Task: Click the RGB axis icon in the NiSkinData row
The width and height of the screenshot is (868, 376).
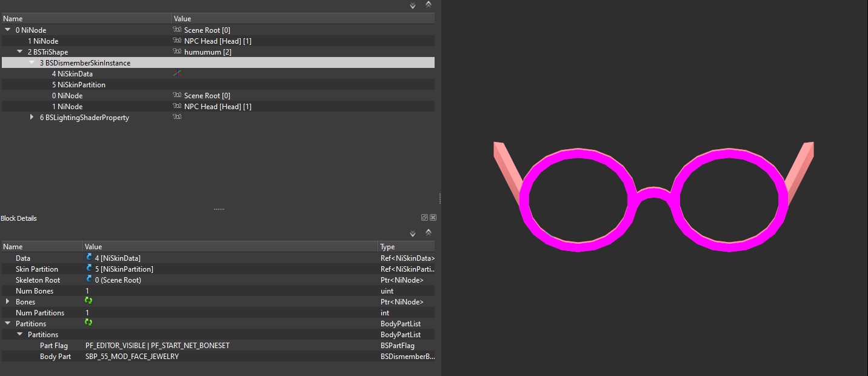Action: coord(177,73)
